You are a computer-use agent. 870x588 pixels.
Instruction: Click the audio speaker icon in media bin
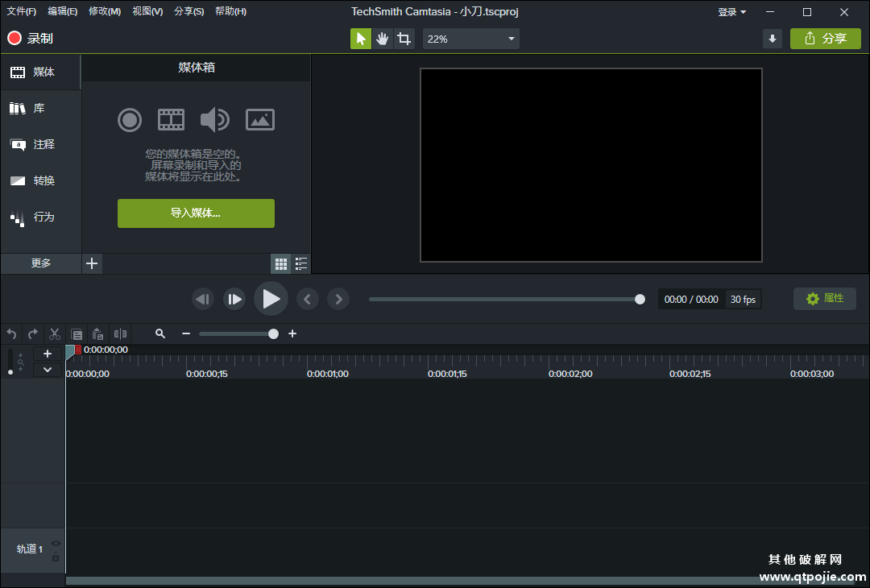[215, 120]
